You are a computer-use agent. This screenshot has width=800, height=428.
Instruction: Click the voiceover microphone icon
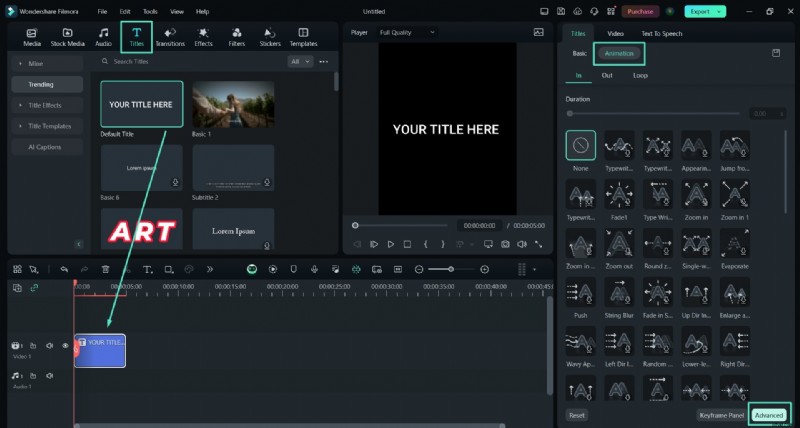tap(314, 269)
